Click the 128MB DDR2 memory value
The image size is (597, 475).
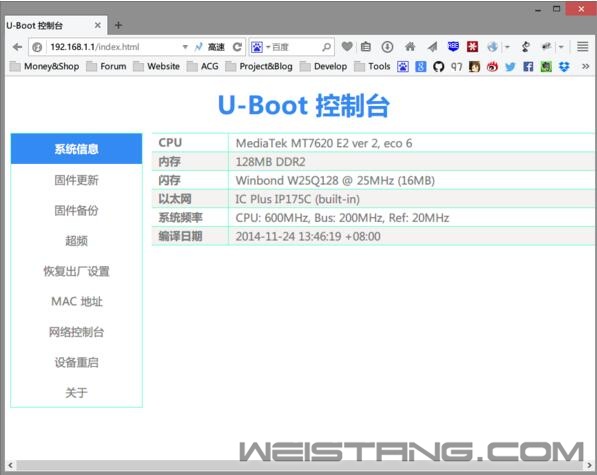pos(411,162)
